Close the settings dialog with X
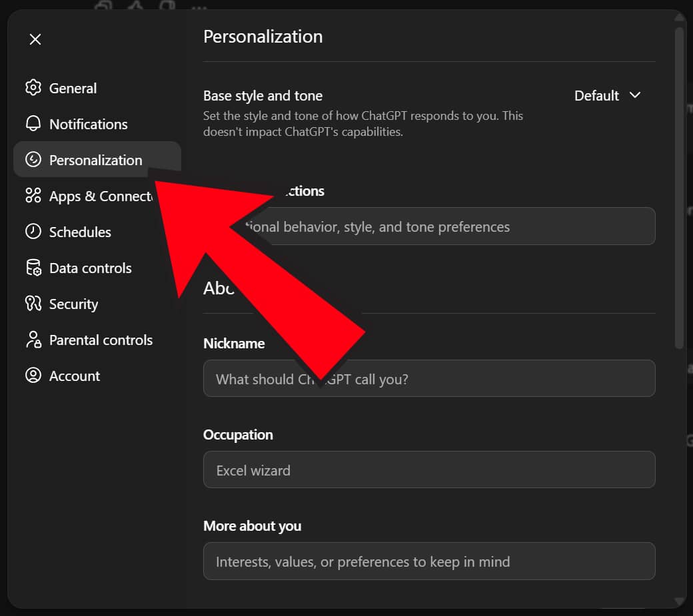693x616 pixels. pos(35,39)
